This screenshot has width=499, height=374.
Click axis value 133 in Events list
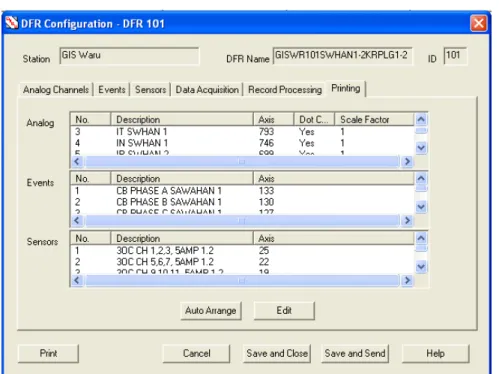point(266,191)
